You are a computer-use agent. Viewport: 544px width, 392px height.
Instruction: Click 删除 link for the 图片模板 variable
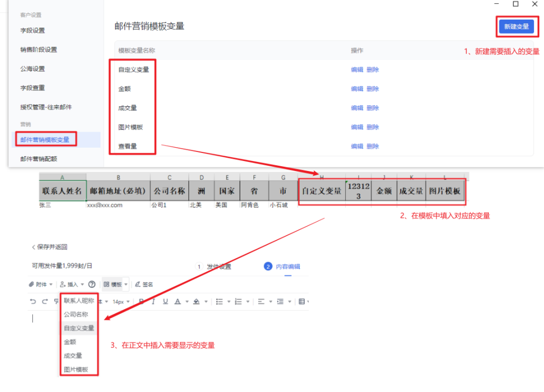pyautogui.click(x=372, y=127)
